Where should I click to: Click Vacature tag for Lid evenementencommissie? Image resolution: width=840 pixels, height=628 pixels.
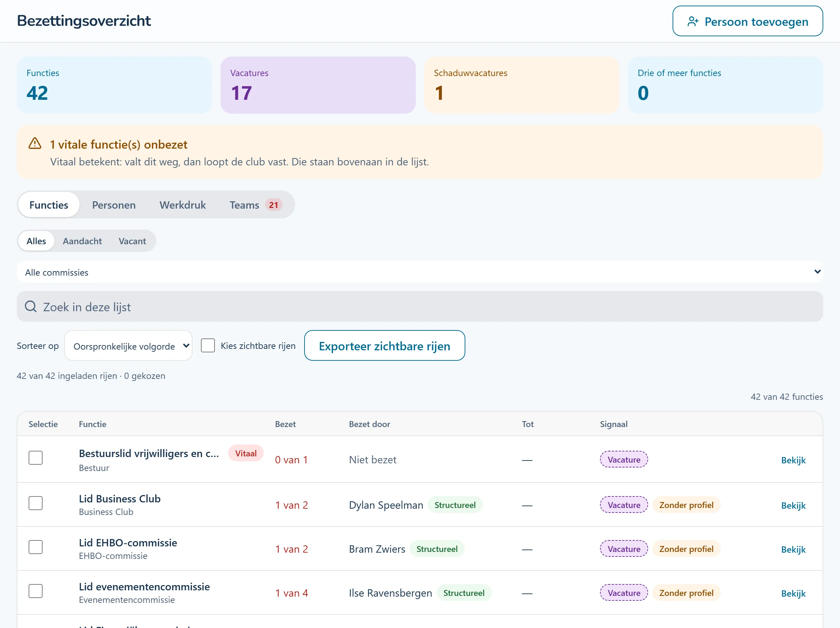coord(623,593)
